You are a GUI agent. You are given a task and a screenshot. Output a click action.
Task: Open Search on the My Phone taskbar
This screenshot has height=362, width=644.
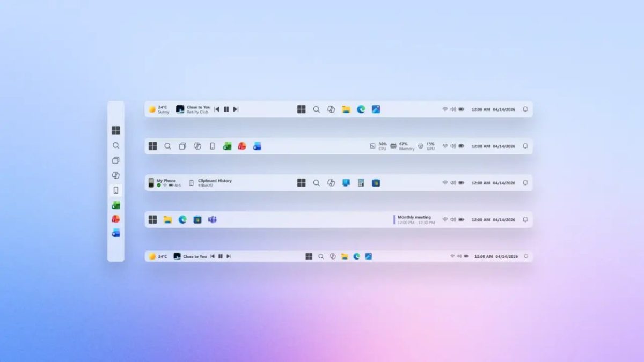[317, 183]
